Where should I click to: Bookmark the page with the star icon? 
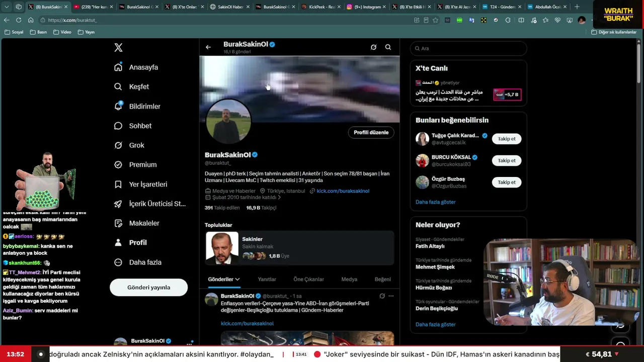435,20
